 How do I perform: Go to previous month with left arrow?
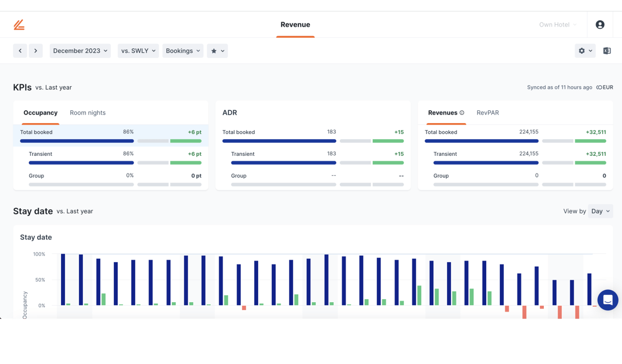[20, 51]
